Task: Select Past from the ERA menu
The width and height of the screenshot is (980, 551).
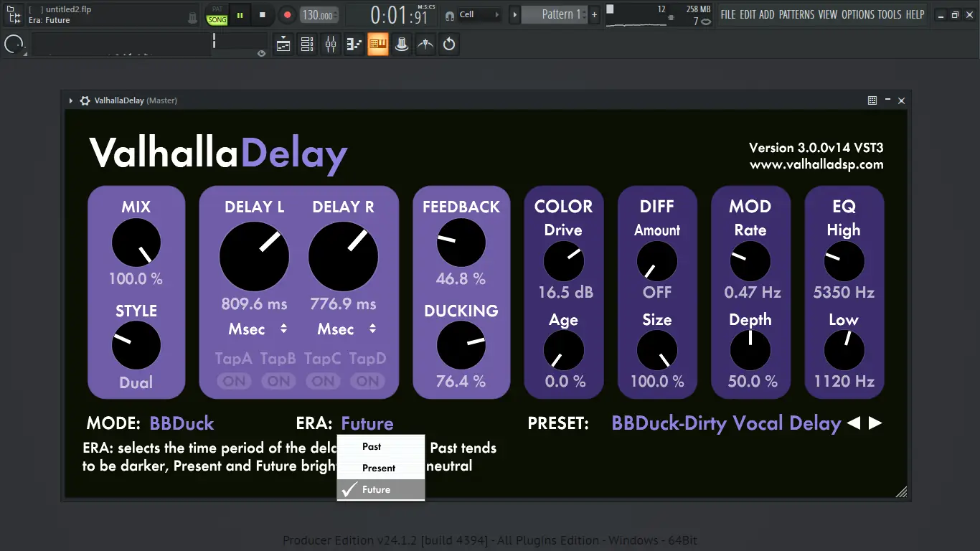Action: click(381, 446)
